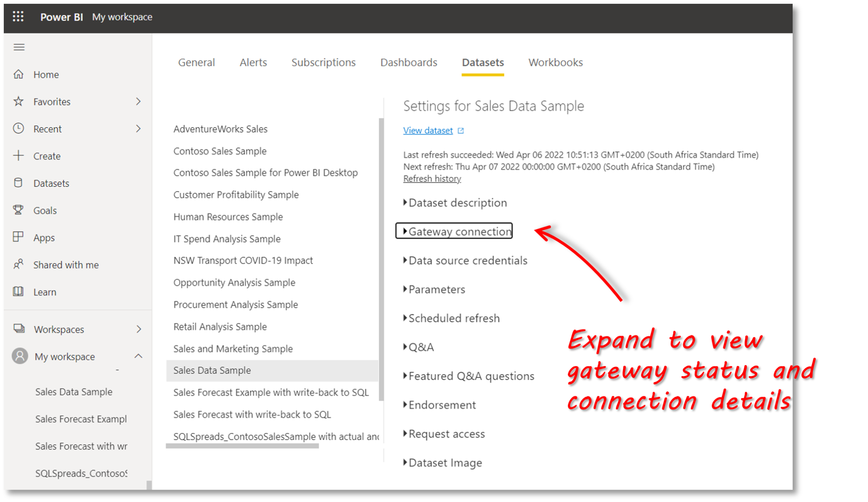Click the Workspaces icon in sidebar
Screen dimensions: 868x502
pos(19,329)
